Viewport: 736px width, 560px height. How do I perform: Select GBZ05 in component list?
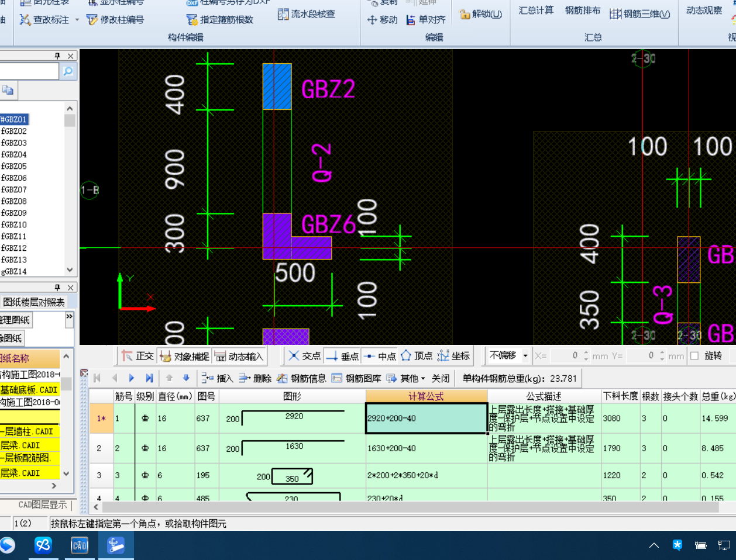pos(14,166)
